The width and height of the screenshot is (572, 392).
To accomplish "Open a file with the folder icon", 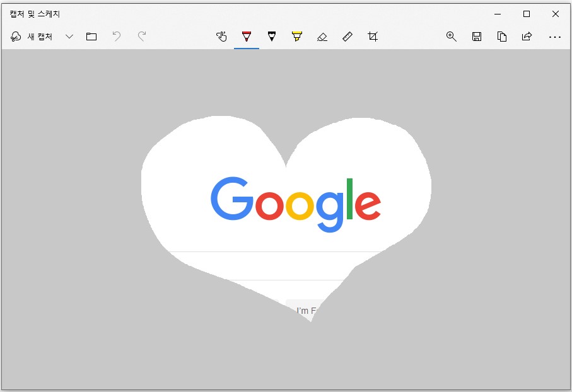I will pyautogui.click(x=91, y=37).
